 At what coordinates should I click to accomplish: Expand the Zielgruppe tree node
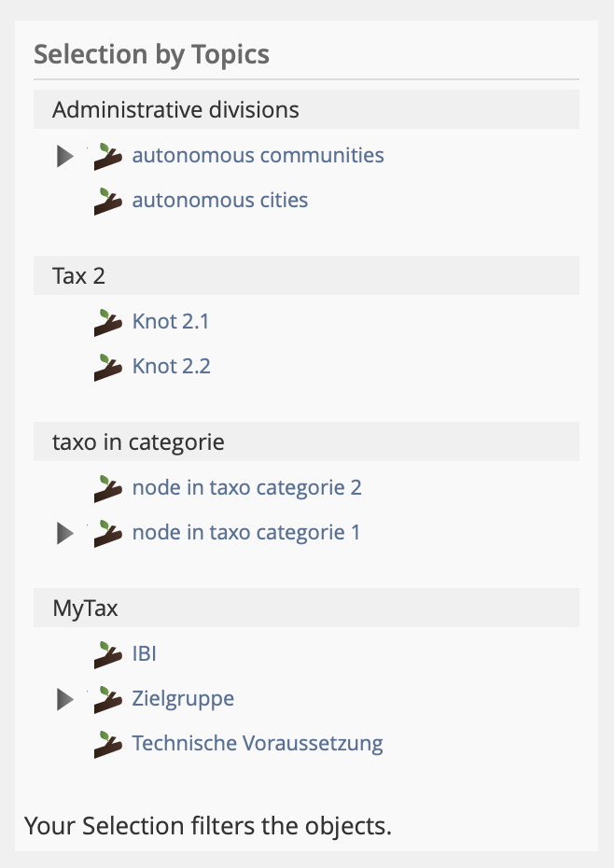[64, 700]
